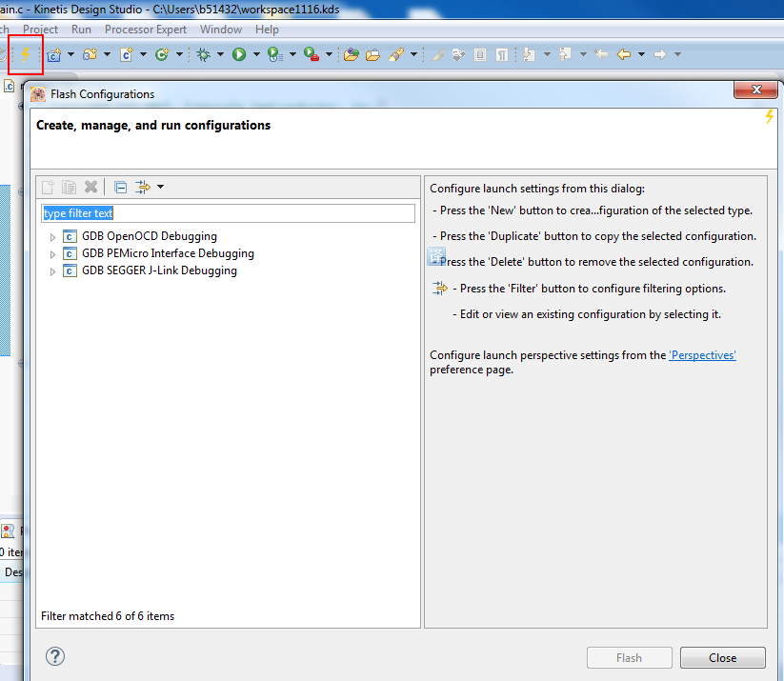
Task: Open the Help menu
Action: 267,30
